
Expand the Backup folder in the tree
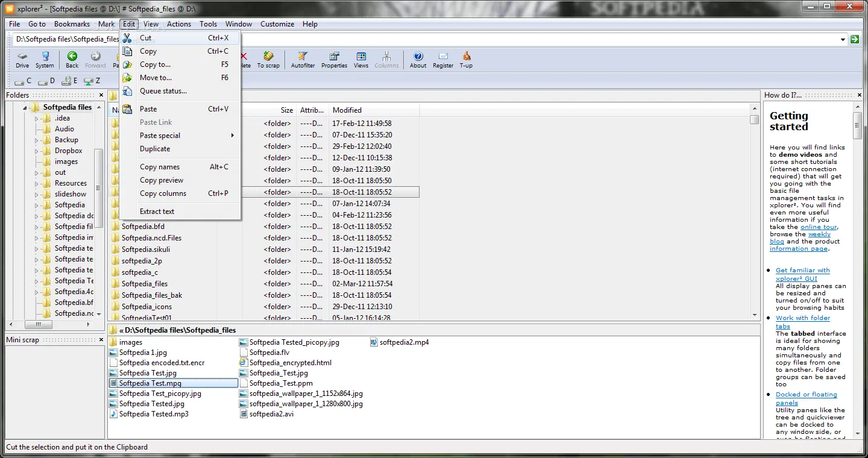click(x=37, y=139)
